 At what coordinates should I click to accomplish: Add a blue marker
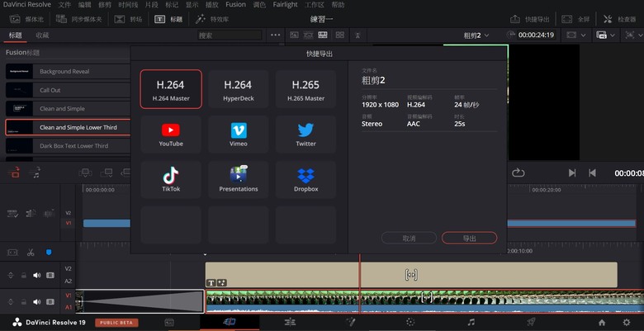[49, 252]
